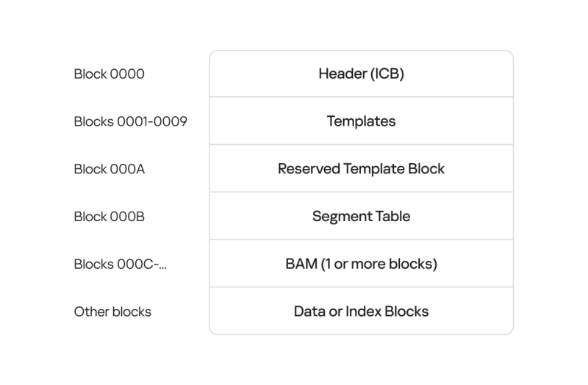Select the Templates row in diagram
The image size is (588, 385).
[x=361, y=121]
